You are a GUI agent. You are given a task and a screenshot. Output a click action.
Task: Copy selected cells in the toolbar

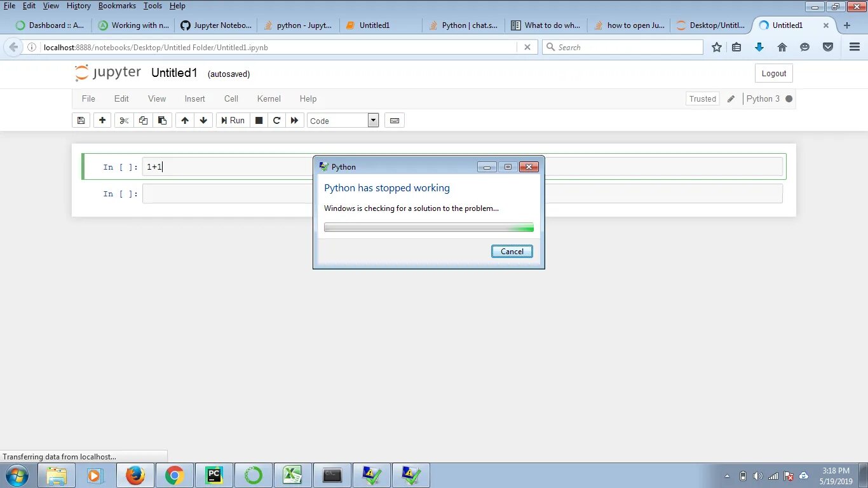143,120
